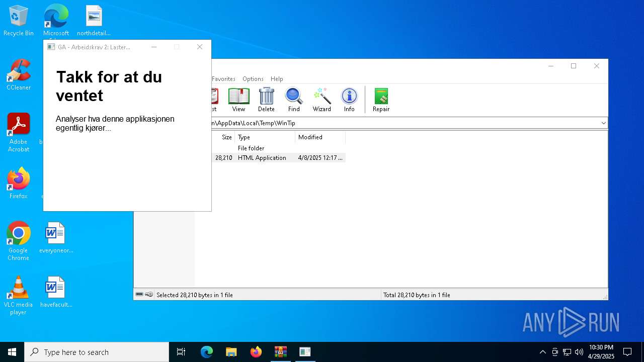Click the 'Takk for at du ventet' heading
The image size is (644, 362).
(109, 86)
